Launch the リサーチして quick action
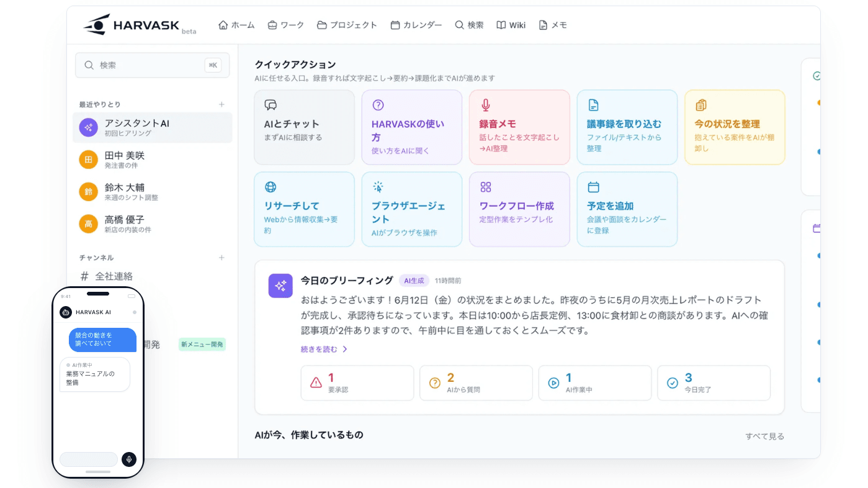The image size is (868, 488). (305, 209)
